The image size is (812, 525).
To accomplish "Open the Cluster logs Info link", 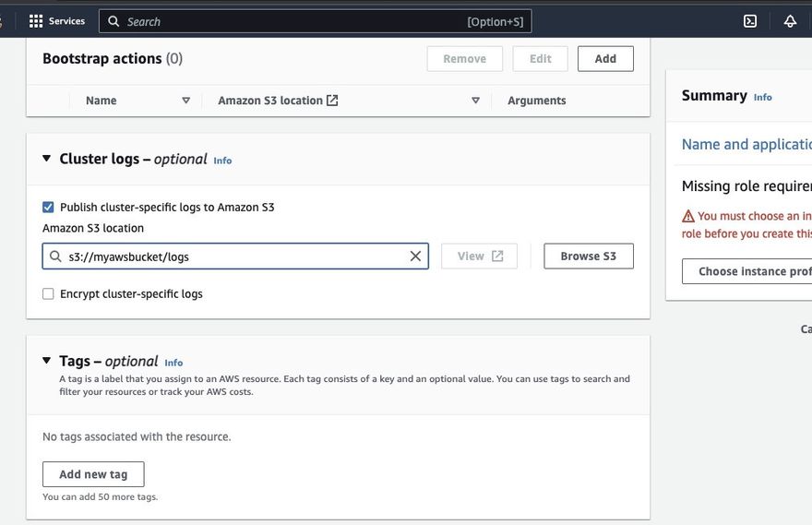I will pyautogui.click(x=222, y=161).
